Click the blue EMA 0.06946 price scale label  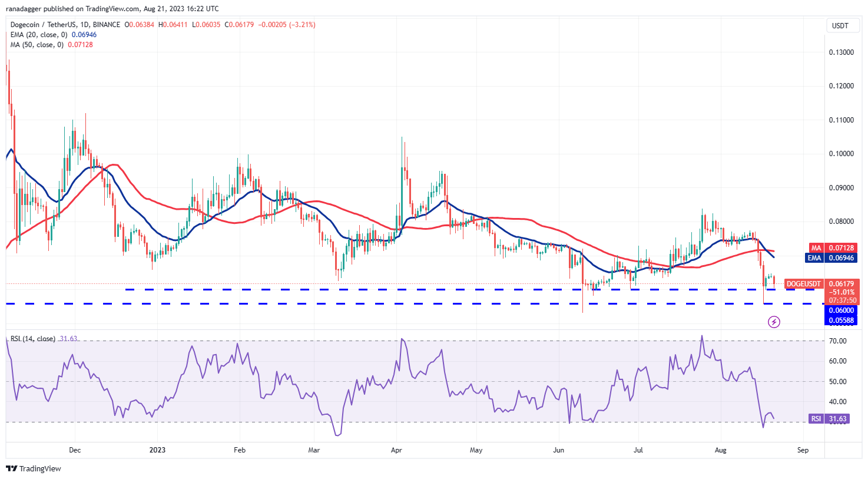pyautogui.click(x=832, y=257)
